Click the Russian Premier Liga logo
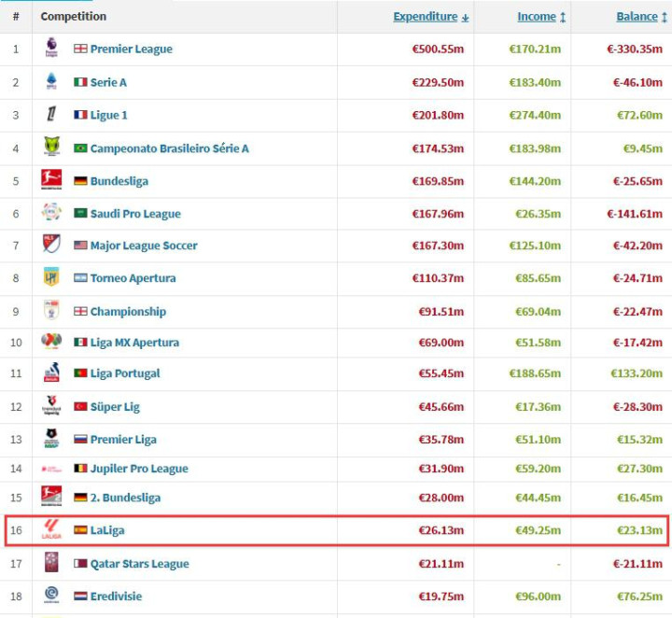The width and height of the screenshot is (672, 618). [x=51, y=438]
